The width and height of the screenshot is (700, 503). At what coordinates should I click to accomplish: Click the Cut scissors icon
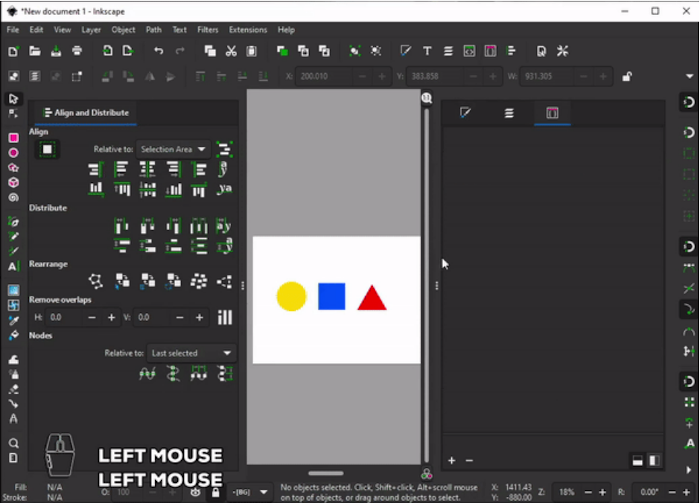pos(231,51)
